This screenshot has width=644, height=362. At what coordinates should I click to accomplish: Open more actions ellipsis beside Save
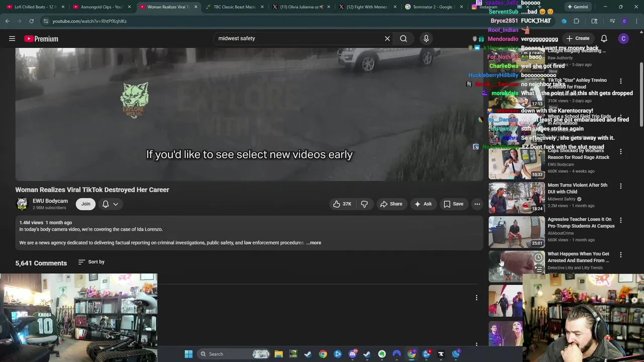coord(477,204)
